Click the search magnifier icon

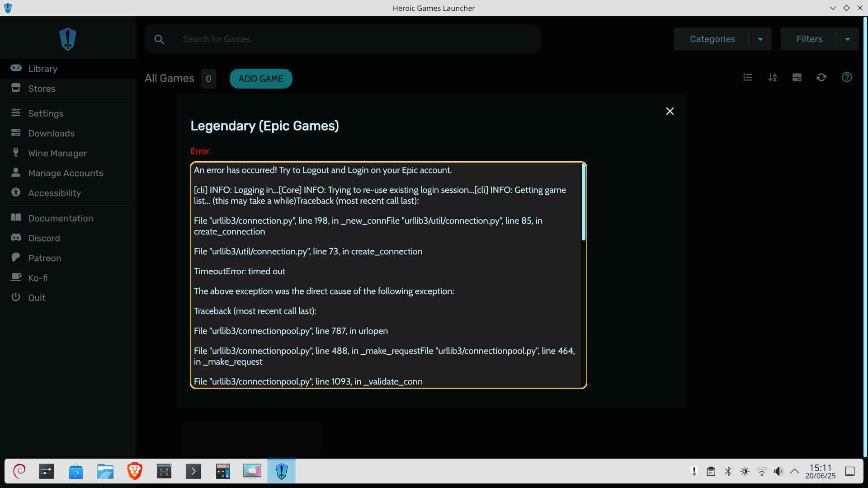point(159,39)
